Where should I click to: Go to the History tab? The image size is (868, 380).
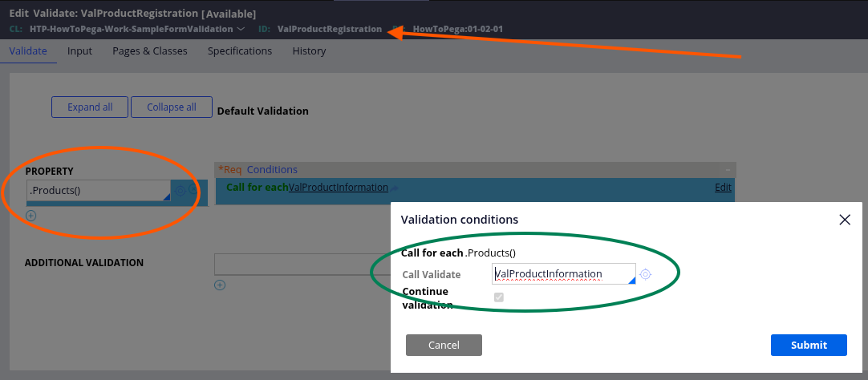[309, 51]
